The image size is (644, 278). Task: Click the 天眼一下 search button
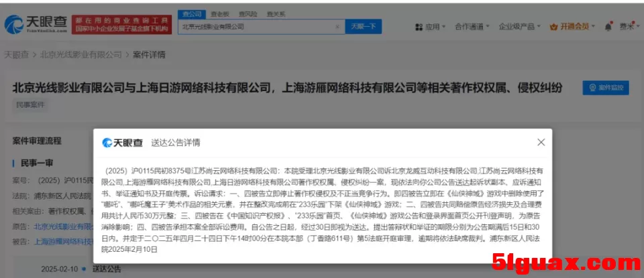364,27
